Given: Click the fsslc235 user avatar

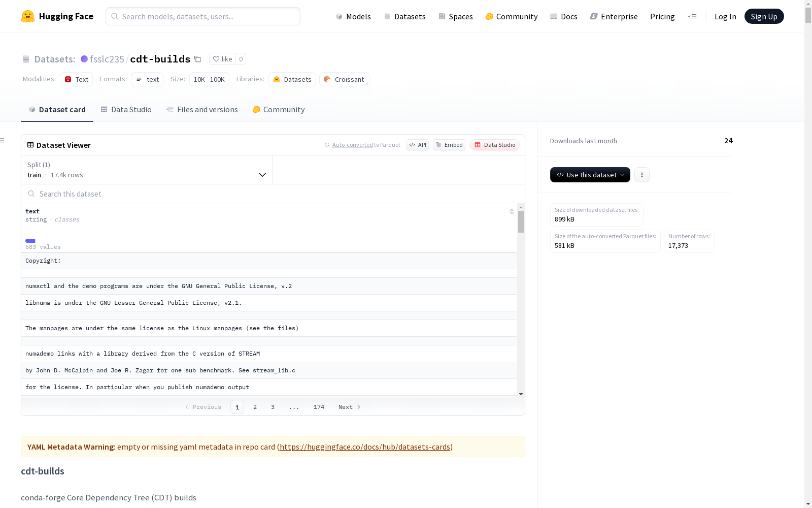Looking at the screenshot, I should 84,59.
